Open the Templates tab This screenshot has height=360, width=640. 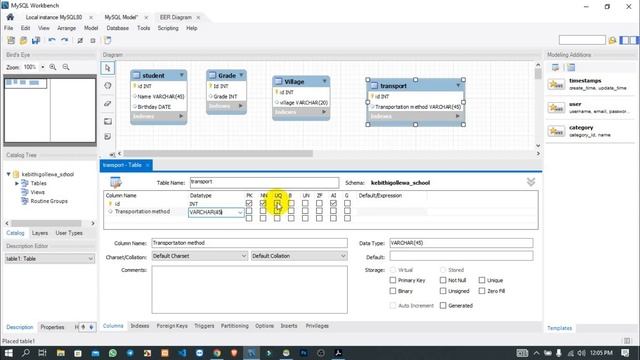[x=560, y=328]
